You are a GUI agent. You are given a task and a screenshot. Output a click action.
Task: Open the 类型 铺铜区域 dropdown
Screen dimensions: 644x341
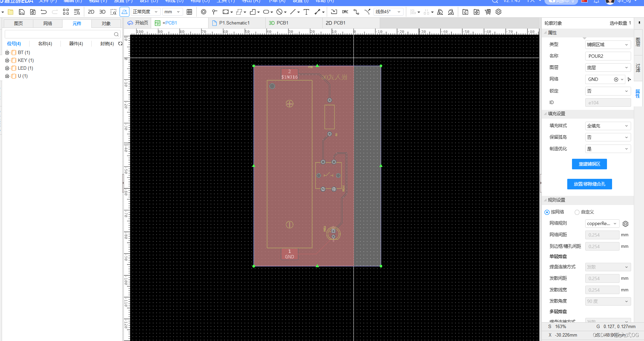tap(608, 45)
